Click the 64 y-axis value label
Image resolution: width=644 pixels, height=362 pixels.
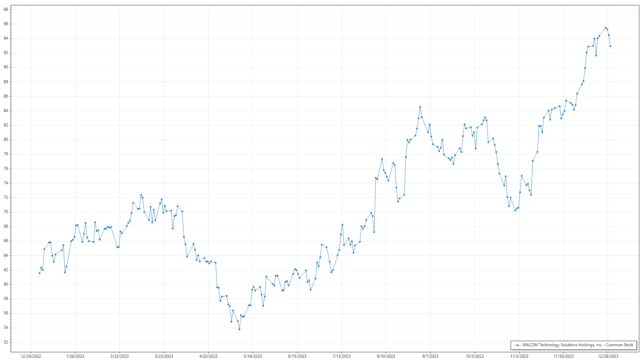tap(6, 255)
